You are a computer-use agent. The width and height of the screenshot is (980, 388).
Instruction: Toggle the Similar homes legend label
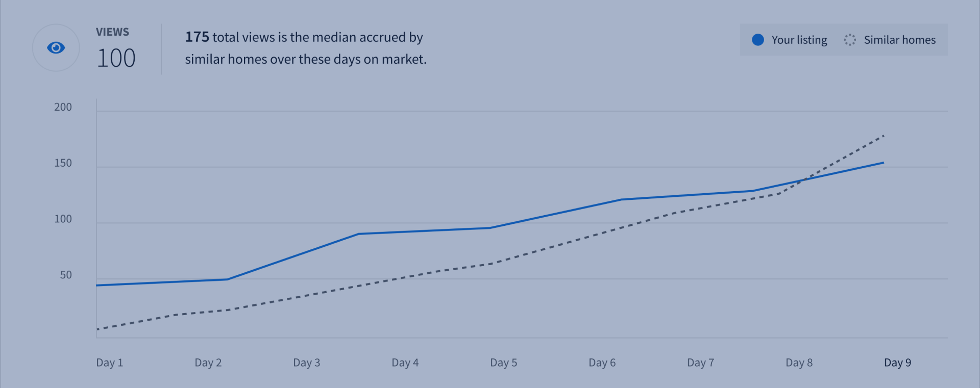pyautogui.click(x=899, y=40)
